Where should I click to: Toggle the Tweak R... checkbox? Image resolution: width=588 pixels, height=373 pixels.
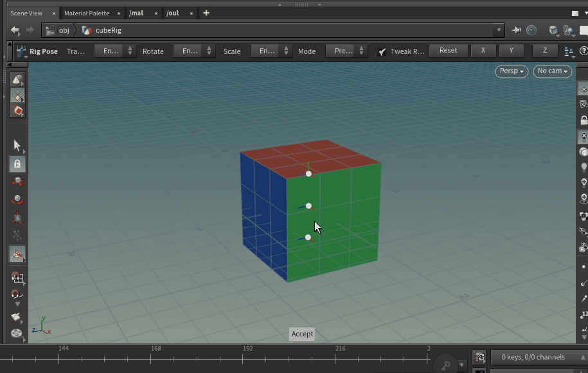coord(382,51)
